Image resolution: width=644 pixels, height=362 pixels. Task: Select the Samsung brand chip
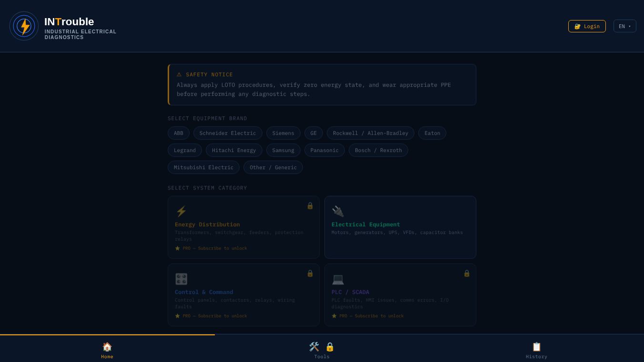pyautogui.click(x=283, y=150)
